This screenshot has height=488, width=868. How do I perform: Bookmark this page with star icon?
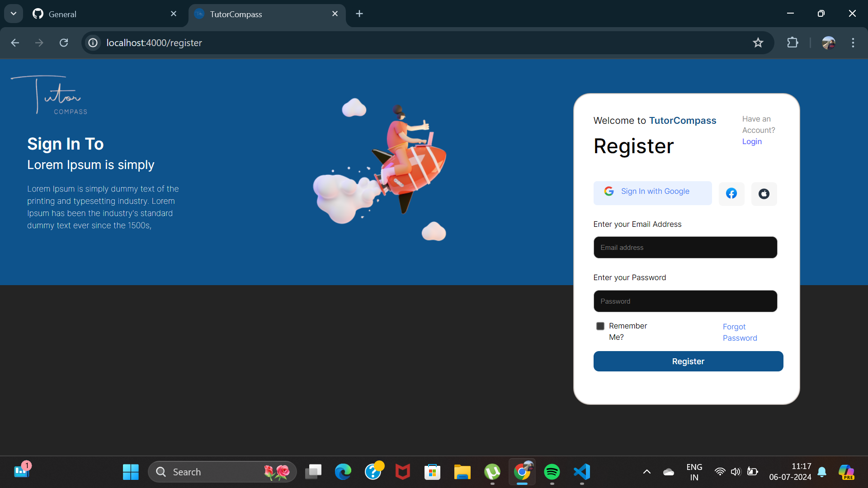(758, 43)
